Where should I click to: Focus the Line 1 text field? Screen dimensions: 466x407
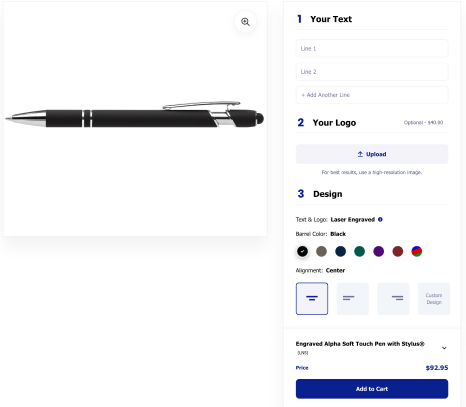tap(372, 49)
